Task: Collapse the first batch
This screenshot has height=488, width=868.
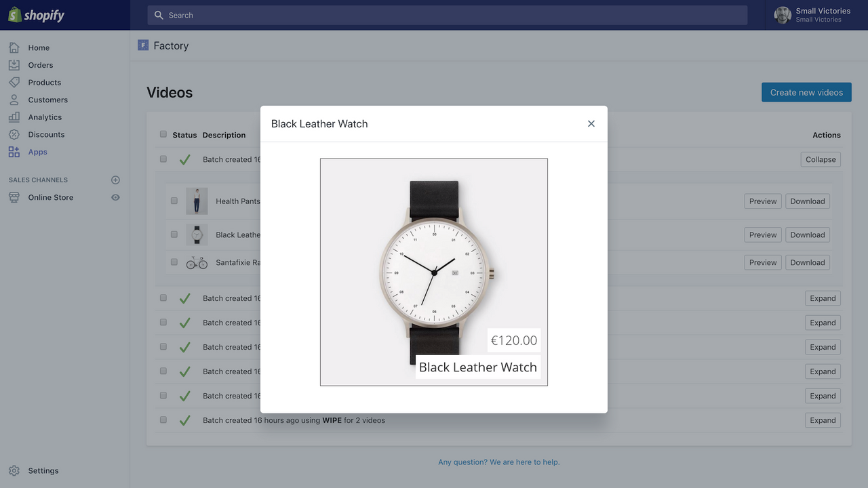Action: [821, 159]
